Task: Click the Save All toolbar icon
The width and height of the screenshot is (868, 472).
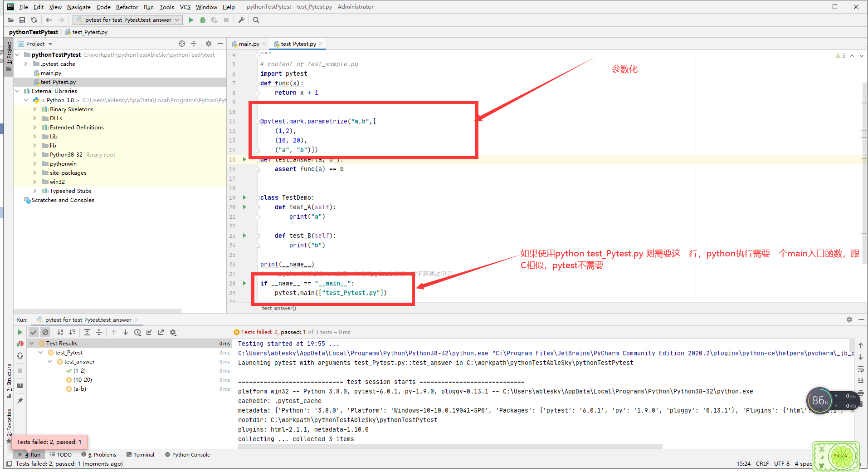Action: pyautogui.click(x=22, y=20)
